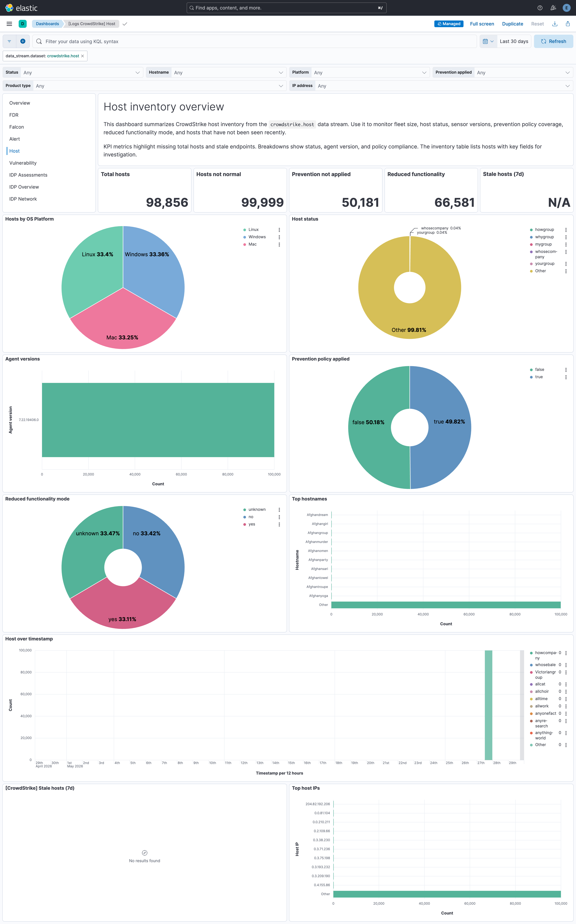Screen dimensions: 576x924
Task: Remove the crowdstrike.host filter pill
Action: (82, 56)
